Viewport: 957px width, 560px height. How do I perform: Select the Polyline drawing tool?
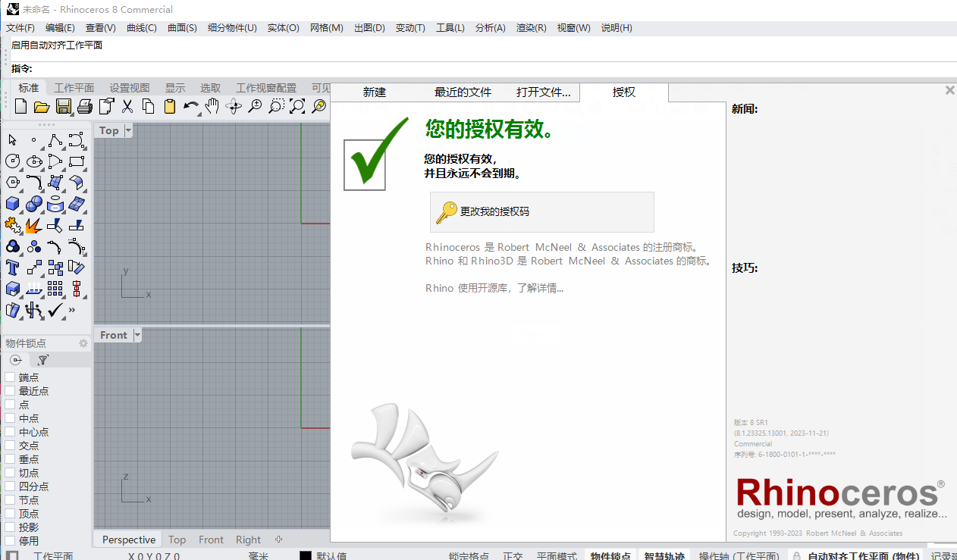point(55,140)
